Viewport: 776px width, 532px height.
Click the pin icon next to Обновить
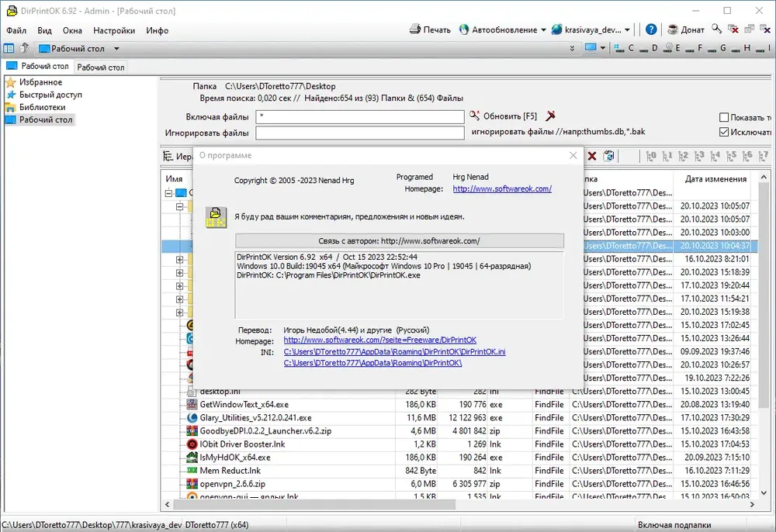[550, 116]
